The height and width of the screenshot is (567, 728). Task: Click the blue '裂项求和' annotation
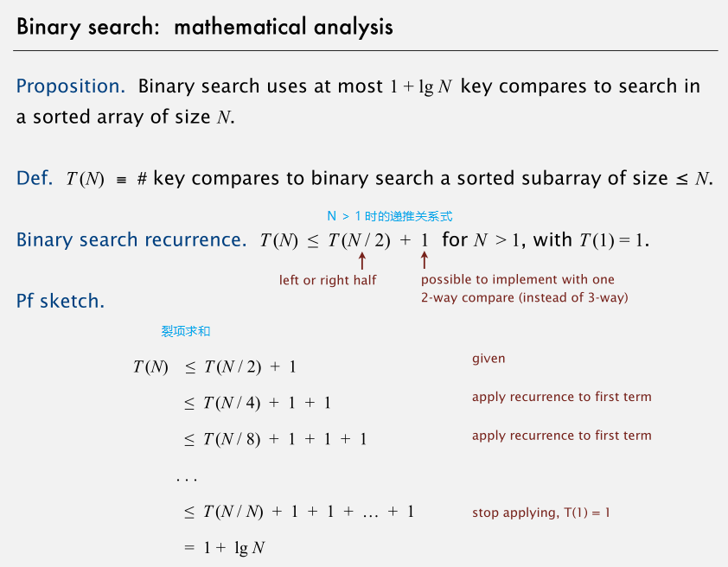coord(186,331)
